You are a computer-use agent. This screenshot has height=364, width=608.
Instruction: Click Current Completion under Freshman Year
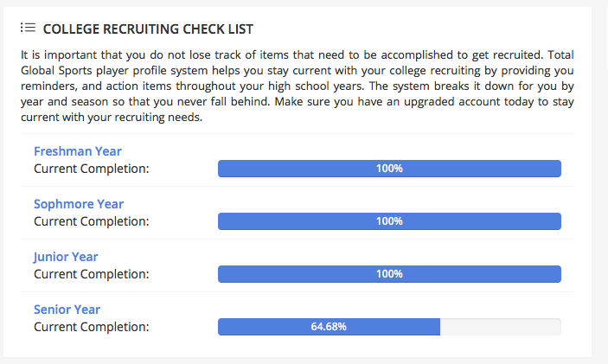[x=92, y=169]
